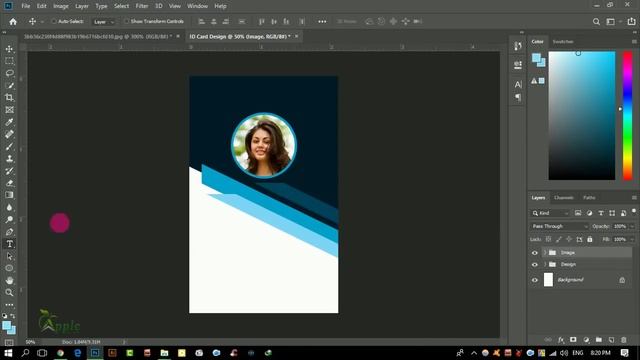Select the Eyedropper tool
Screen dimensions: 640x360
[9, 122]
